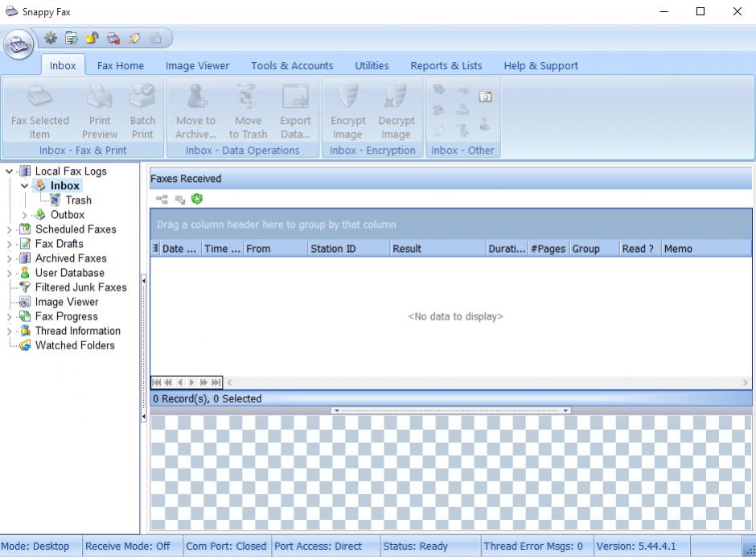Select Outbox in the folder tree
756x557 pixels.
[68, 215]
